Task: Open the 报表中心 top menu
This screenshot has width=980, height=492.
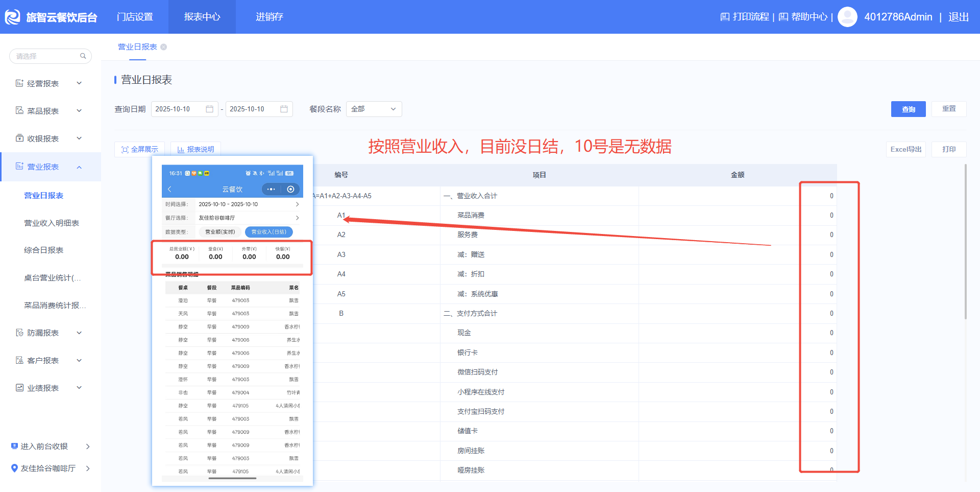Action: pyautogui.click(x=202, y=17)
